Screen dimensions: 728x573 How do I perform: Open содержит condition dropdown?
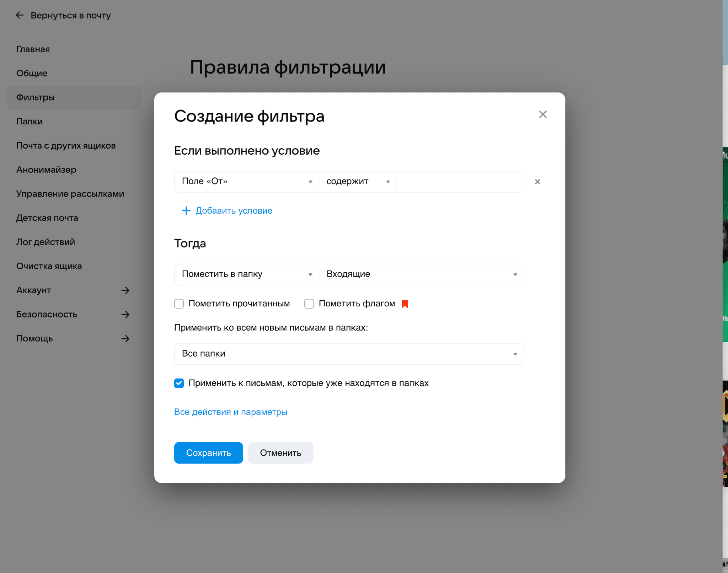point(358,182)
